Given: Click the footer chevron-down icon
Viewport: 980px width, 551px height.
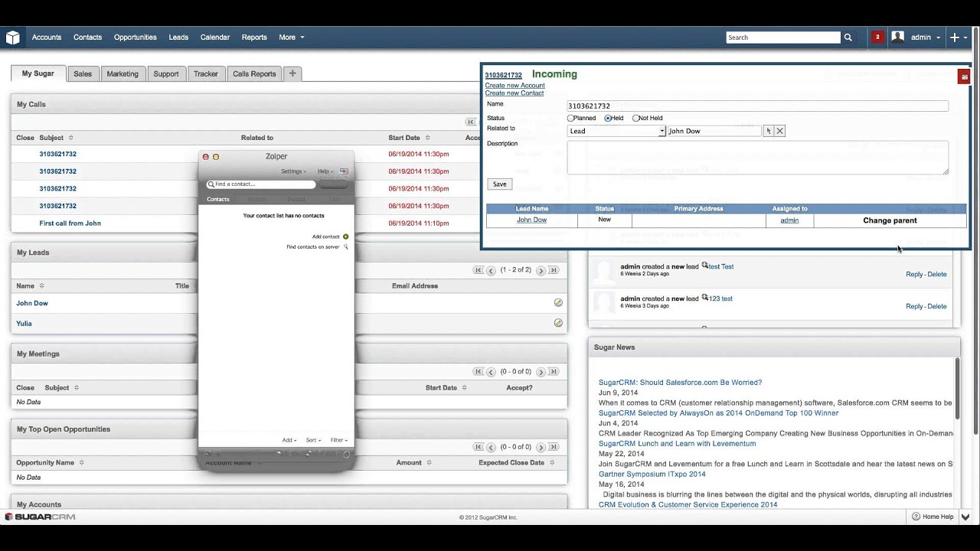Looking at the screenshot, I should tap(965, 517).
